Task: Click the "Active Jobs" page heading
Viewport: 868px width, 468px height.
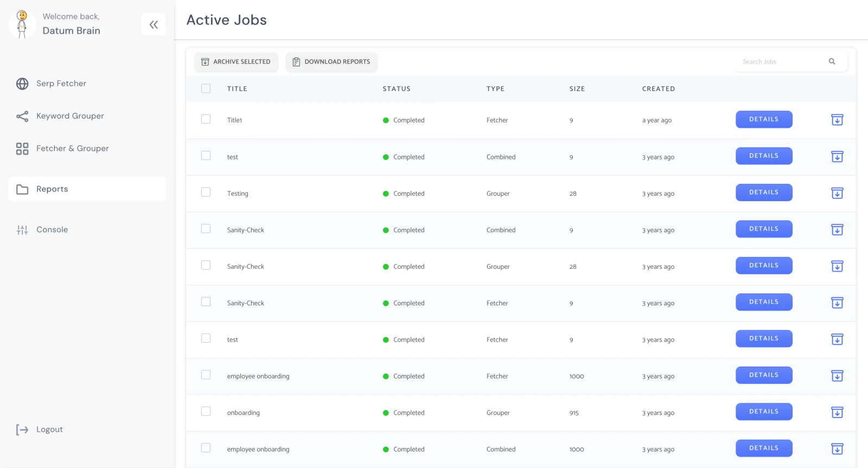Action: tap(227, 20)
